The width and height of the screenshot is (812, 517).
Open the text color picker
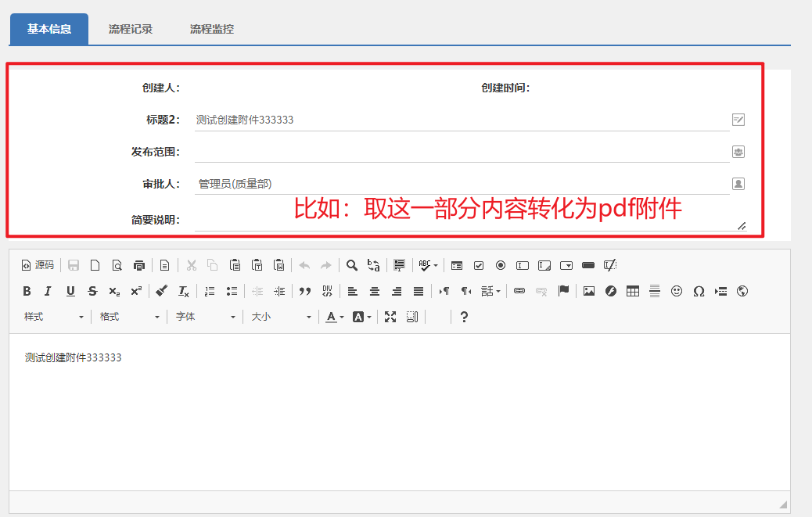click(332, 316)
